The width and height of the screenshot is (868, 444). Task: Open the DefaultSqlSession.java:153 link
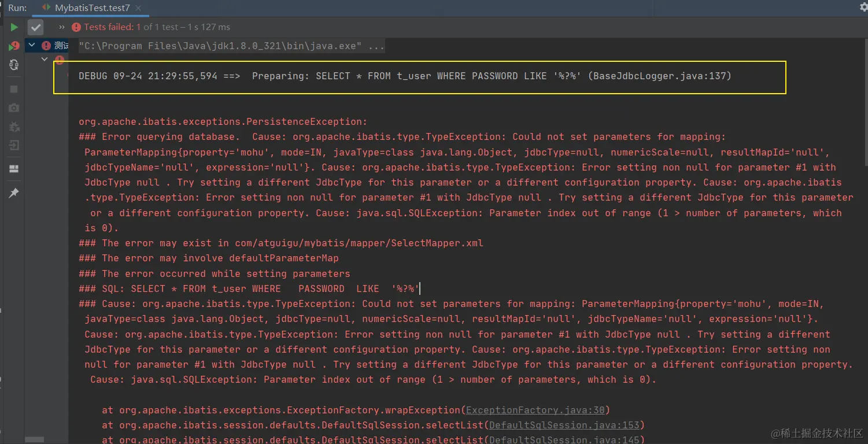pyautogui.click(x=564, y=425)
